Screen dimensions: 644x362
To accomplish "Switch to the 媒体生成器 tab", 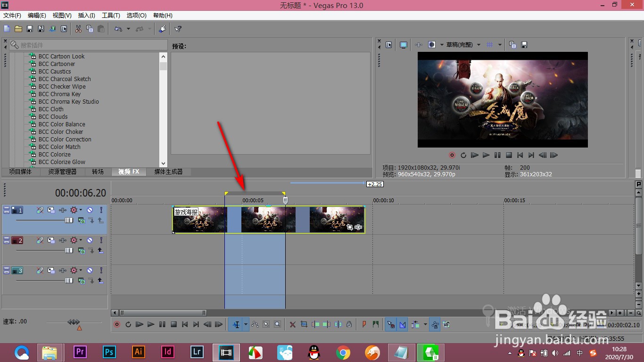I will [168, 172].
